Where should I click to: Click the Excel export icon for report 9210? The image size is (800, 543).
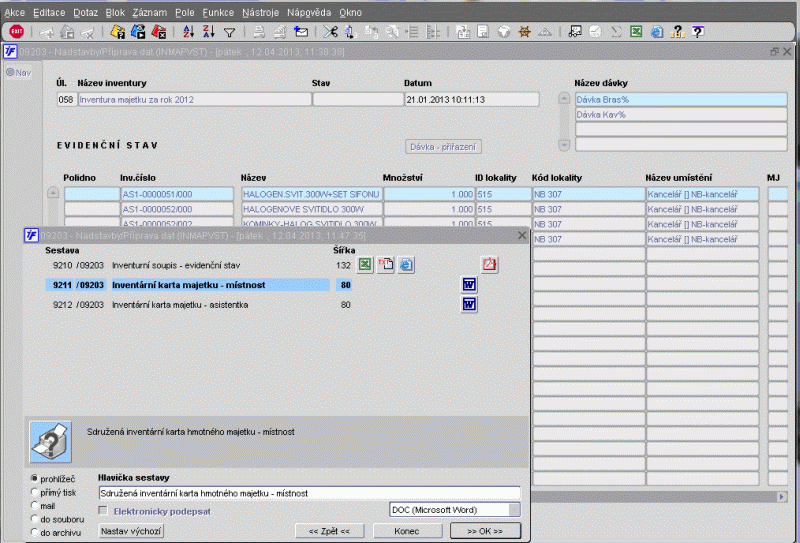366,265
